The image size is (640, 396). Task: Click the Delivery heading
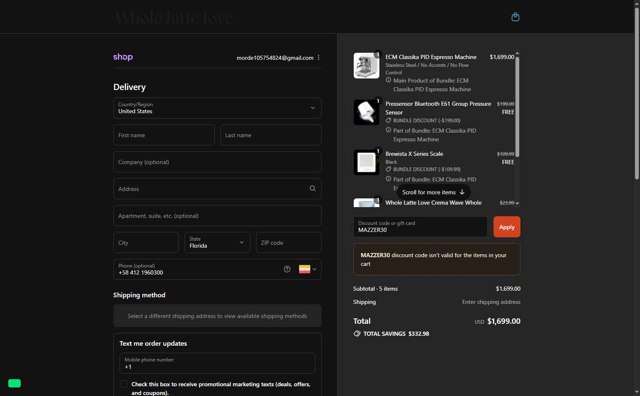pyautogui.click(x=129, y=87)
